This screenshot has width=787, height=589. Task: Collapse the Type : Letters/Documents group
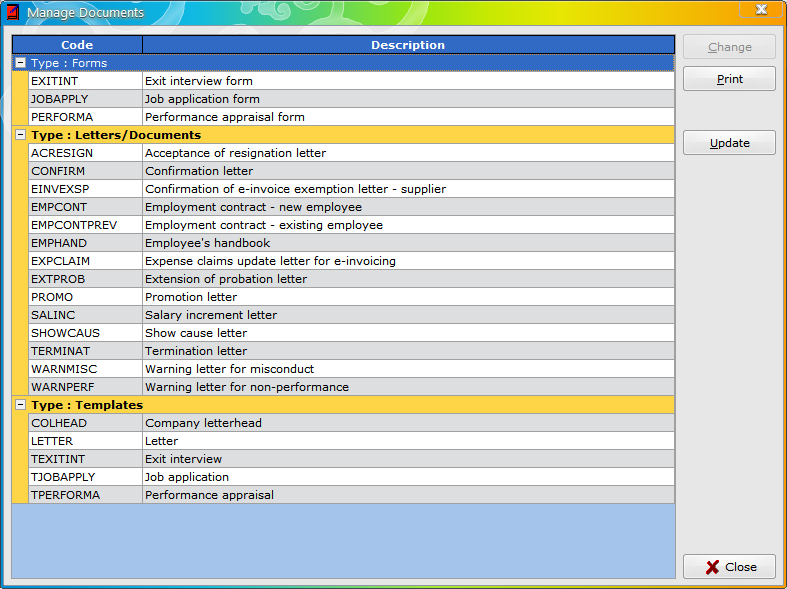pyautogui.click(x=20, y=135)
